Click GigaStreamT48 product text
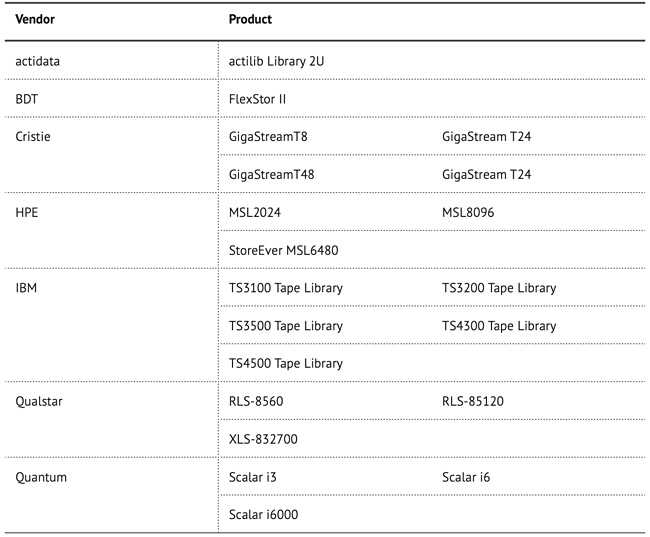Image resolution: width=650 pixels, height=537 pixels. (271, 174)
